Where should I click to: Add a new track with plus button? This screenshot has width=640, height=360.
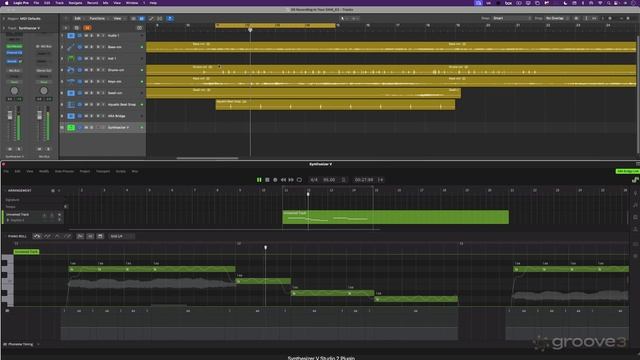[x=66, y=28]
